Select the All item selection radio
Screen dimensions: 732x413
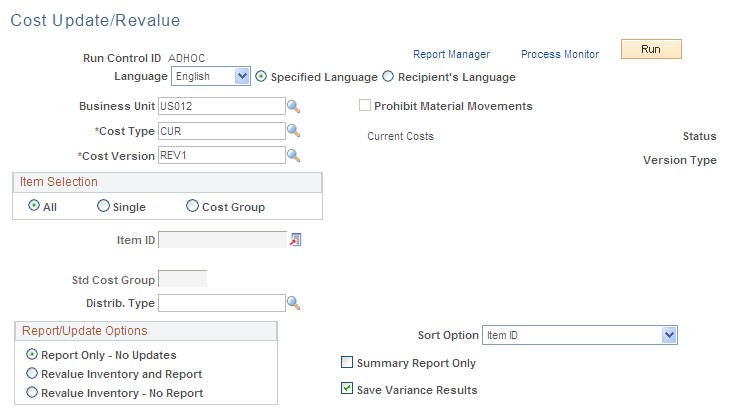[35, 206]
